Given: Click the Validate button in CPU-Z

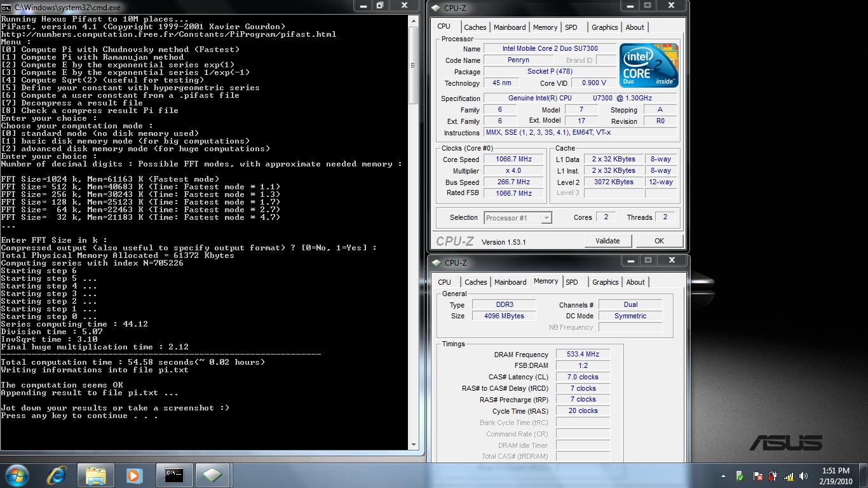Looking at the screenshot, I should [x=607, y=241].
